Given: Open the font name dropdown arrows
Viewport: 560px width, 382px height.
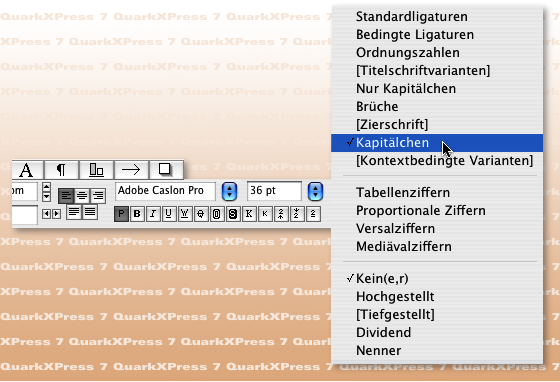Looking at the screenshot, I should pyautogui.click(x=229, y=191).
